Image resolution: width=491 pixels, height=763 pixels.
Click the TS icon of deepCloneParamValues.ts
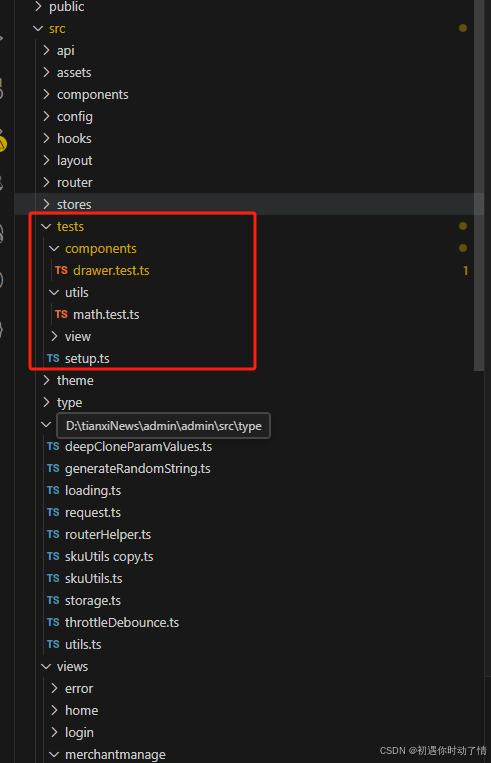(53, 447)
